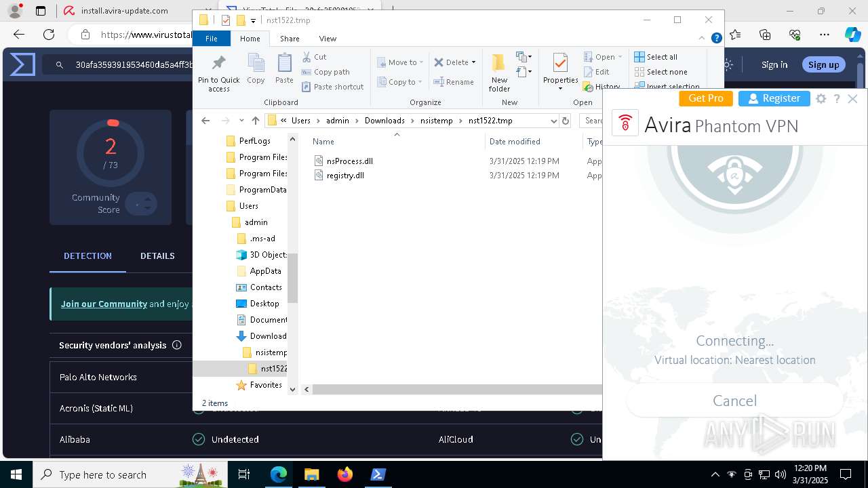Select the .ms-ad folder in tree

pos(262,239)
